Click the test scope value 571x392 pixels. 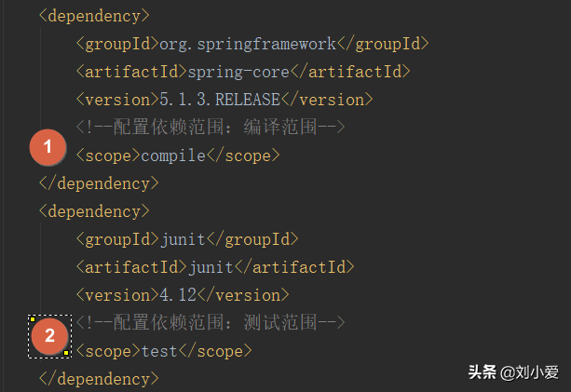click(159, 351)
